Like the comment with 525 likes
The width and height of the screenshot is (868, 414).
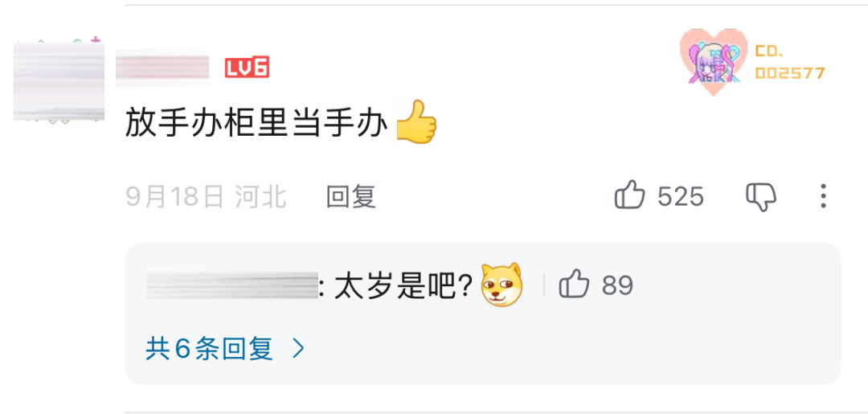(630, 195)
